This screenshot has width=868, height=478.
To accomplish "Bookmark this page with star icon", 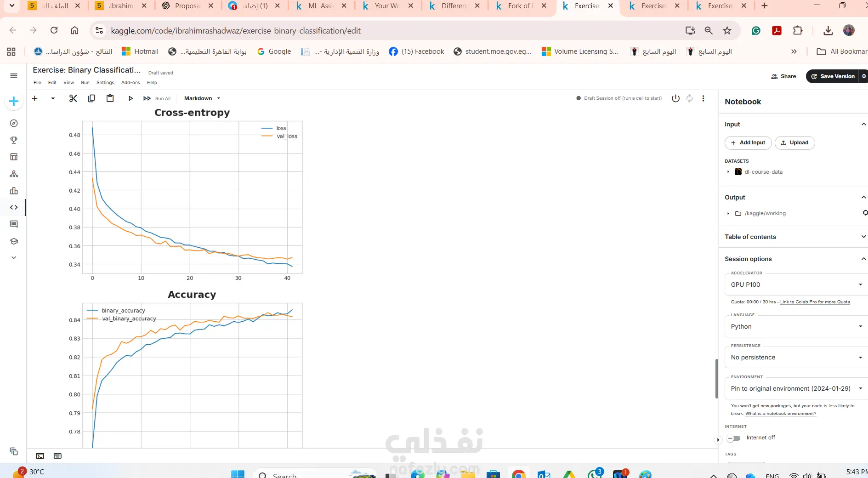I will [727, 30].
